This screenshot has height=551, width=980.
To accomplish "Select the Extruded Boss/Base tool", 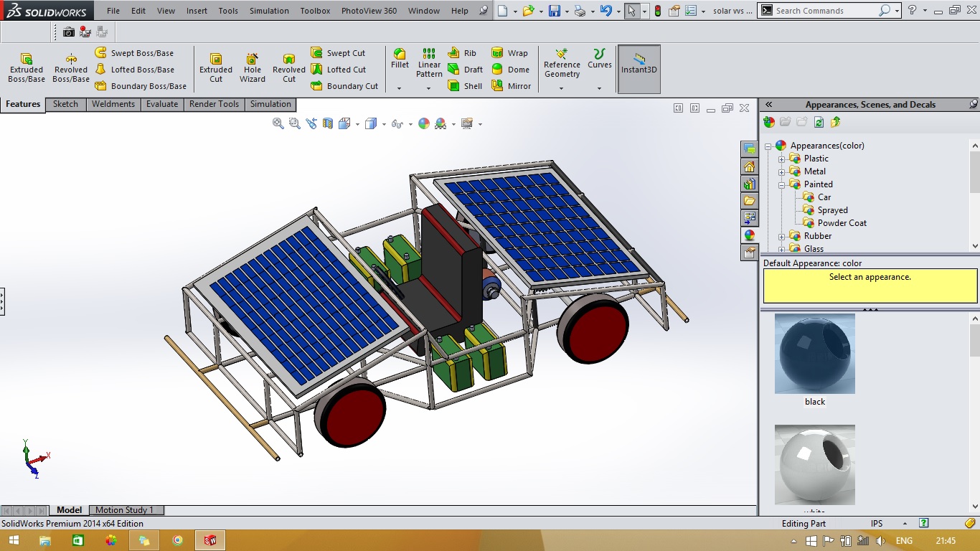I will (x=27, y=67).
